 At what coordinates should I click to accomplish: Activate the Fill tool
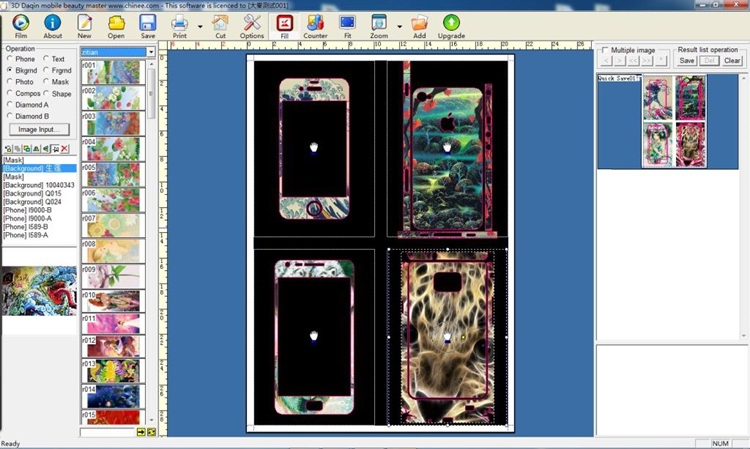click(285, 24)
